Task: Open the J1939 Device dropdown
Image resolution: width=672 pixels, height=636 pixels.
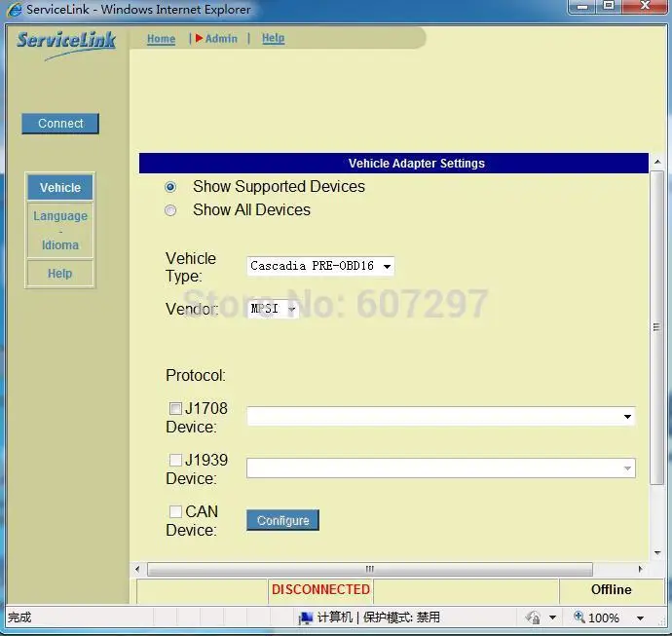Action: point(441,468)
